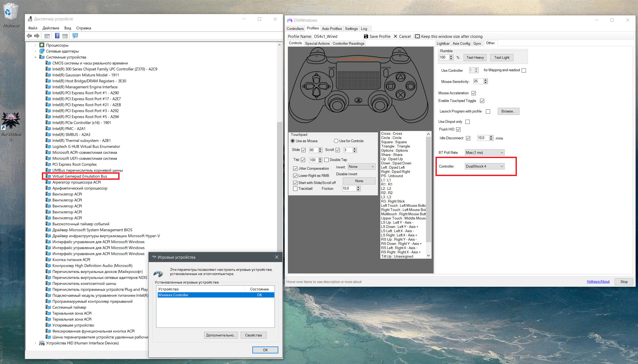Collapse the Системные устройства tree node
This screenshot has width=638, height=364.
point(35,57)
